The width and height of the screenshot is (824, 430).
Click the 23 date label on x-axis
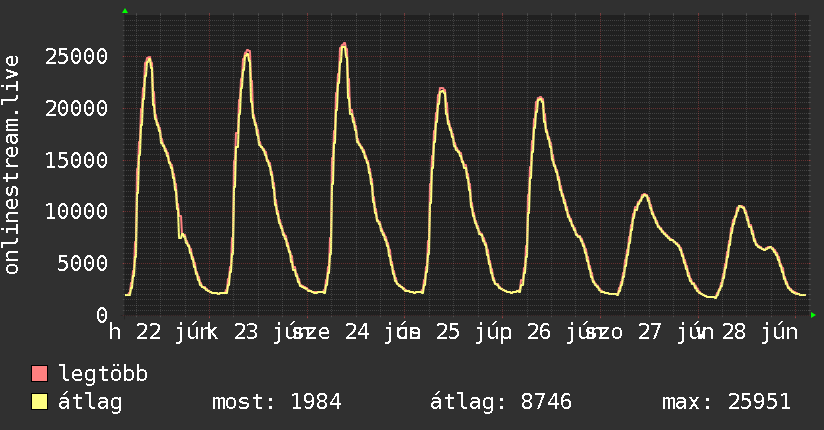246,332
